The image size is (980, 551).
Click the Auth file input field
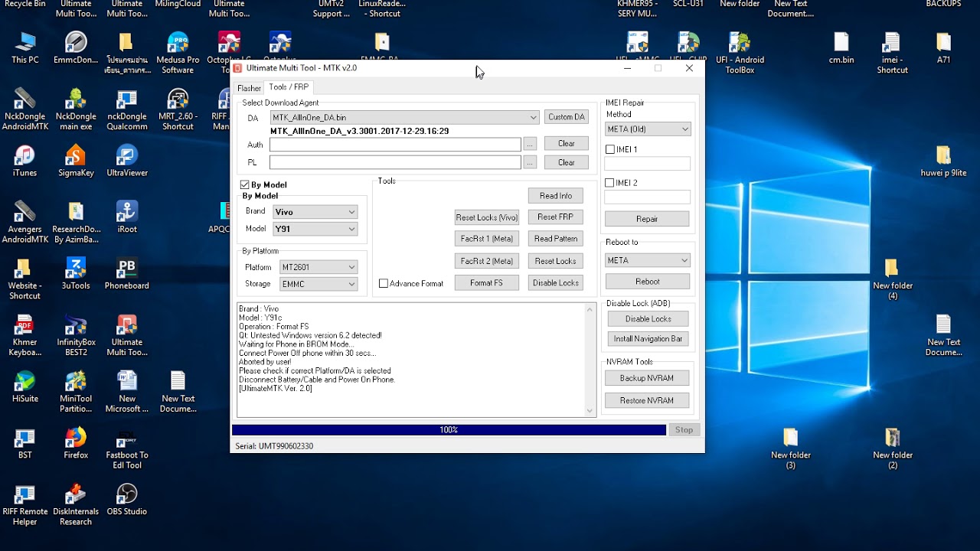point(395,145)
